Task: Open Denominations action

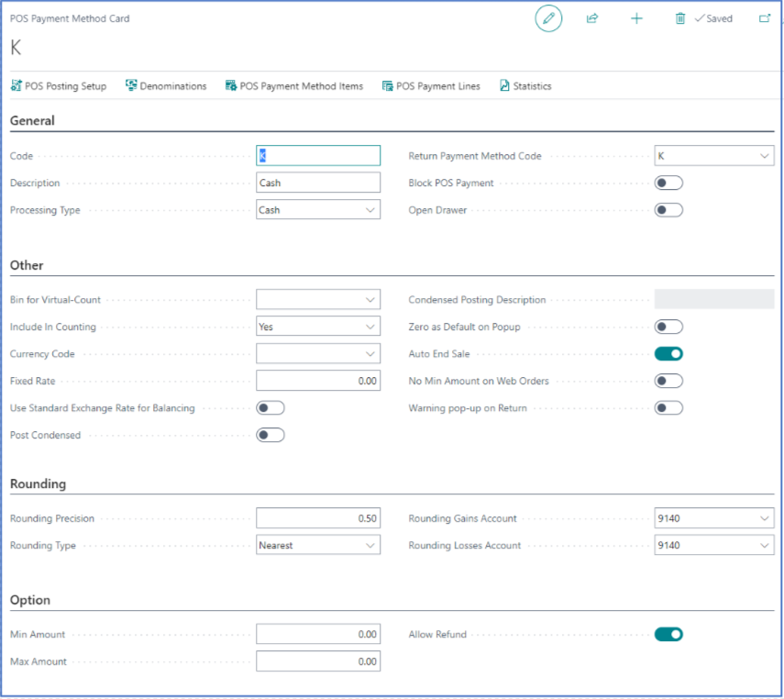Action: 166,86
